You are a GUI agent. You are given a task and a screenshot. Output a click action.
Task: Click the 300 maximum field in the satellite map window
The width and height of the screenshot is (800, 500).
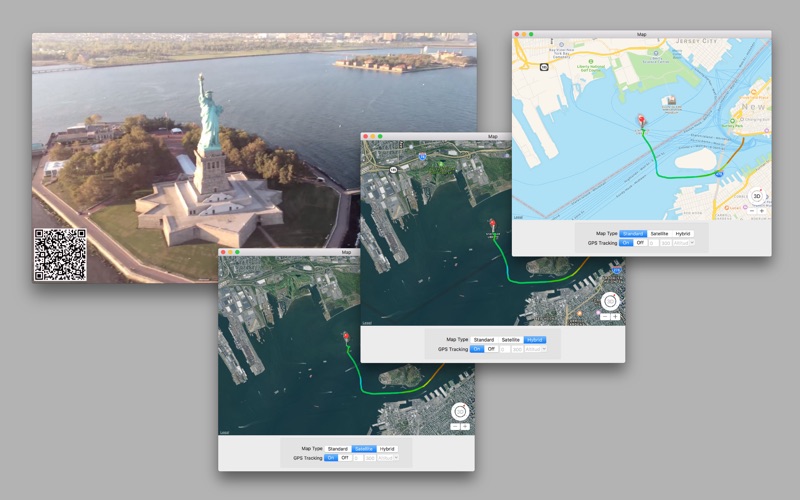click(x=370, y=458)
